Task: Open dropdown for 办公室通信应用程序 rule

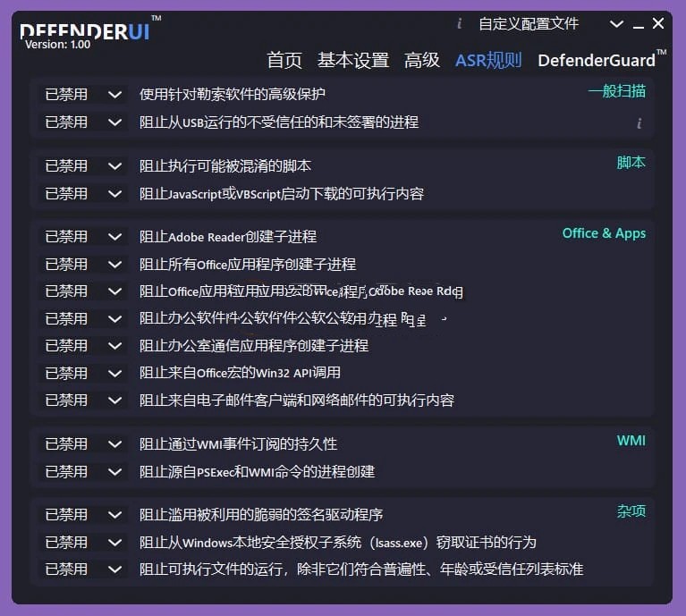Action: pos(83,346)
